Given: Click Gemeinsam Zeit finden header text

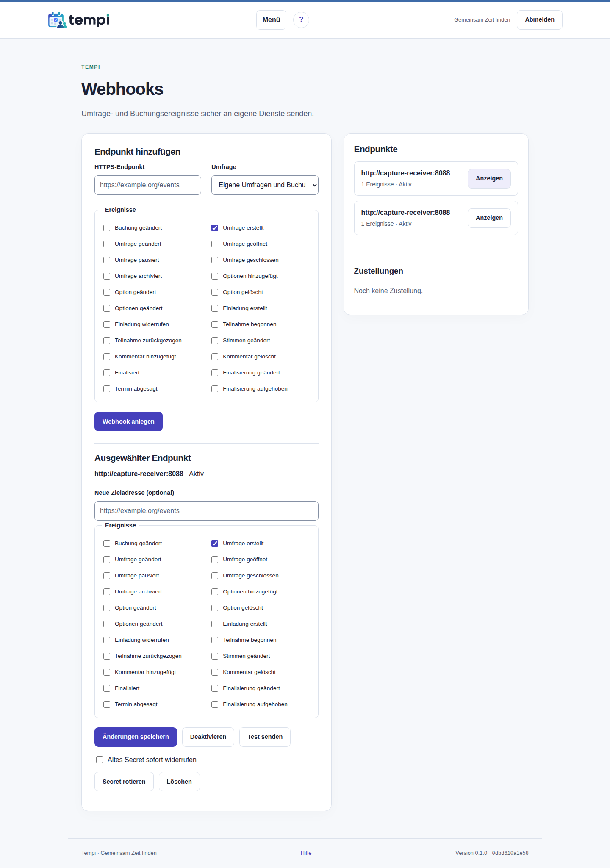Looking at the screenshot, I should 482,20.
